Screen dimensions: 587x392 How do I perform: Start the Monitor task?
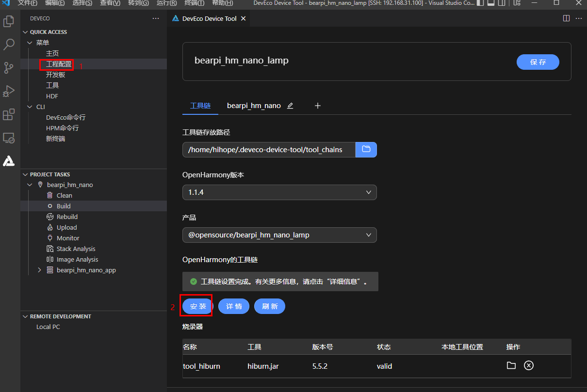point(68,238)
